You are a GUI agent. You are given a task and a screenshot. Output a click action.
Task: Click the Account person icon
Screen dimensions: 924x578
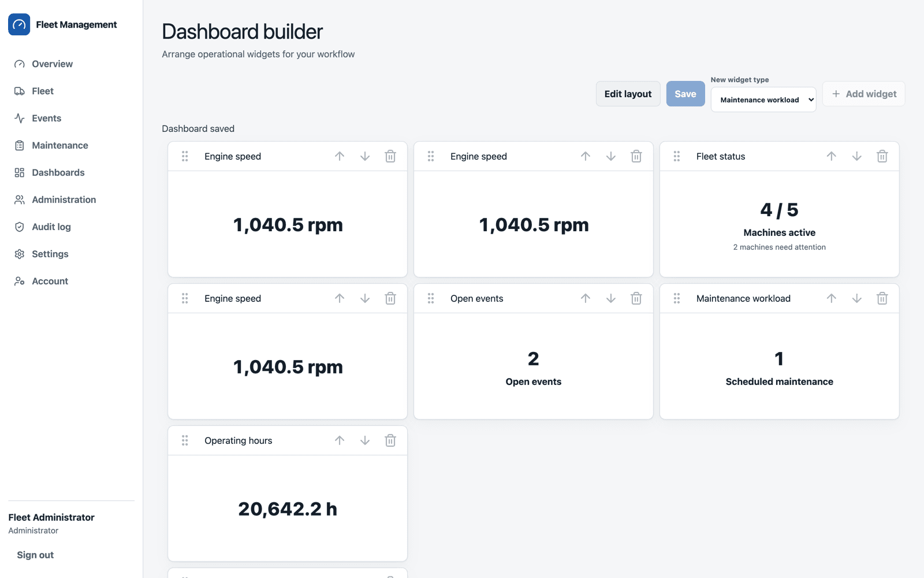(20, 281)
